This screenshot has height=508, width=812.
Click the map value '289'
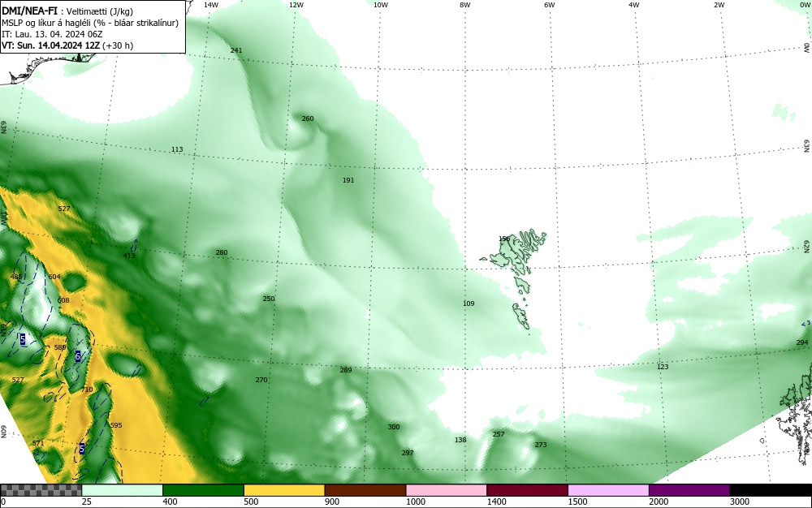(346, 370)
